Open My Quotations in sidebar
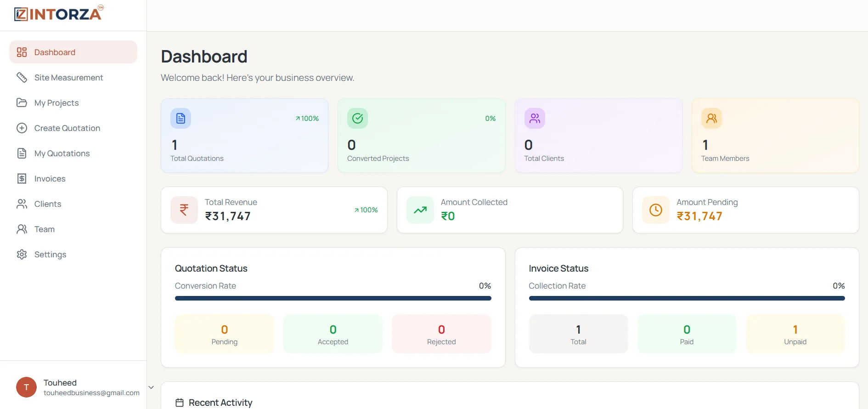Screen dimensions: 868x409 click(x=73, y=153)
